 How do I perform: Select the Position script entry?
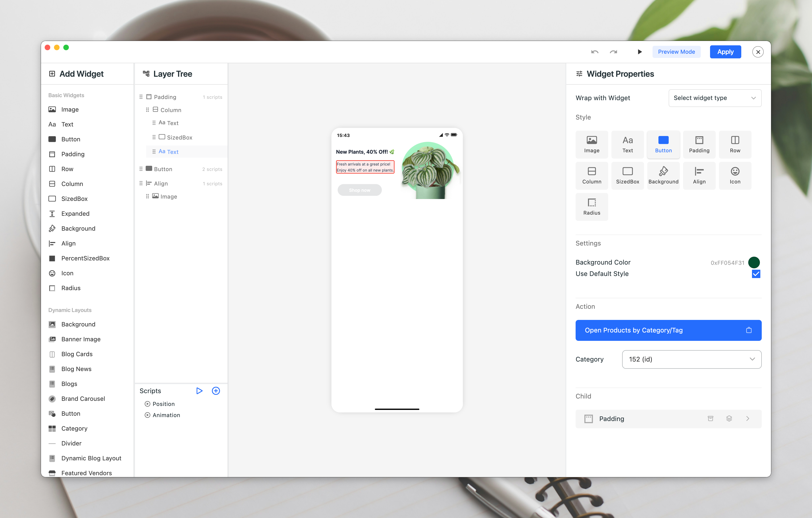coord(164,404)
